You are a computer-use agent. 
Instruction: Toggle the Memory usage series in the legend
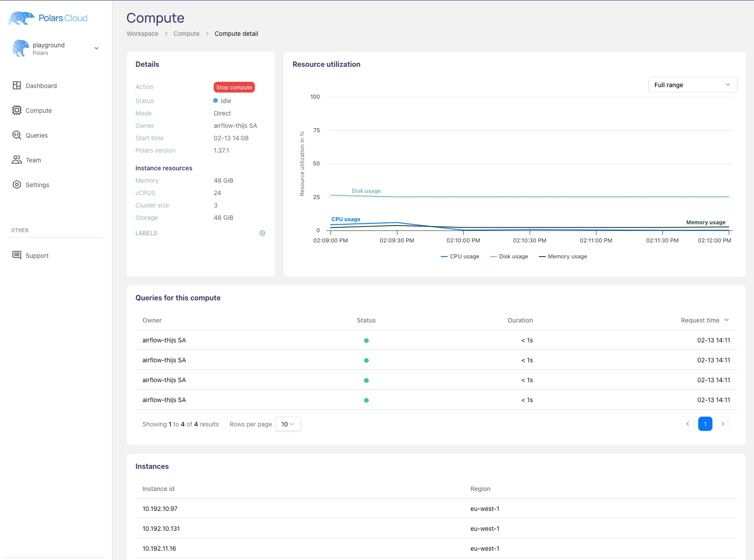click(562, 256)
